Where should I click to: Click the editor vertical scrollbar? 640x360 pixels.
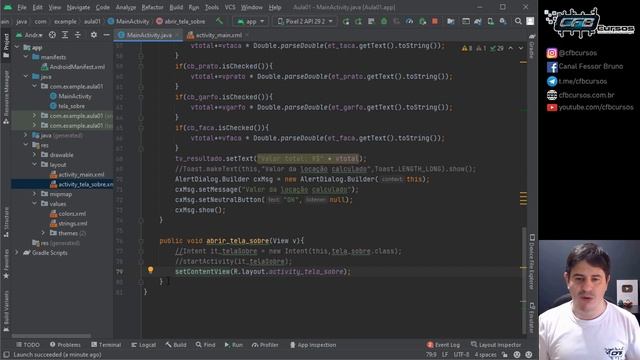click(523, 280)
